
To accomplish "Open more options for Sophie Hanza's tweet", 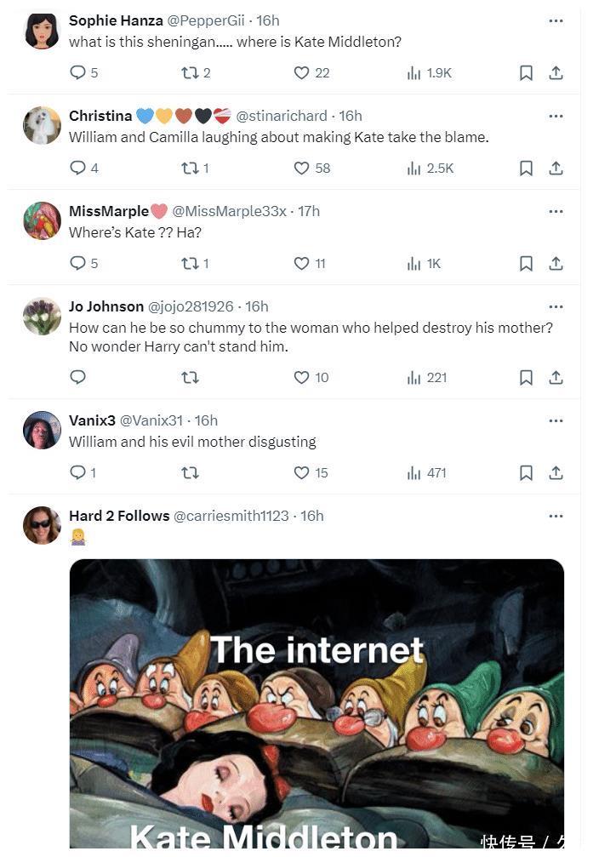I will pyautogui.click(x=556, y=20).
